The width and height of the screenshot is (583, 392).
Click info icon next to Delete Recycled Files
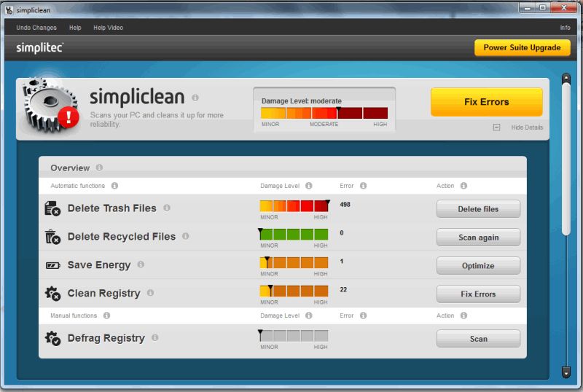[186, 236]
